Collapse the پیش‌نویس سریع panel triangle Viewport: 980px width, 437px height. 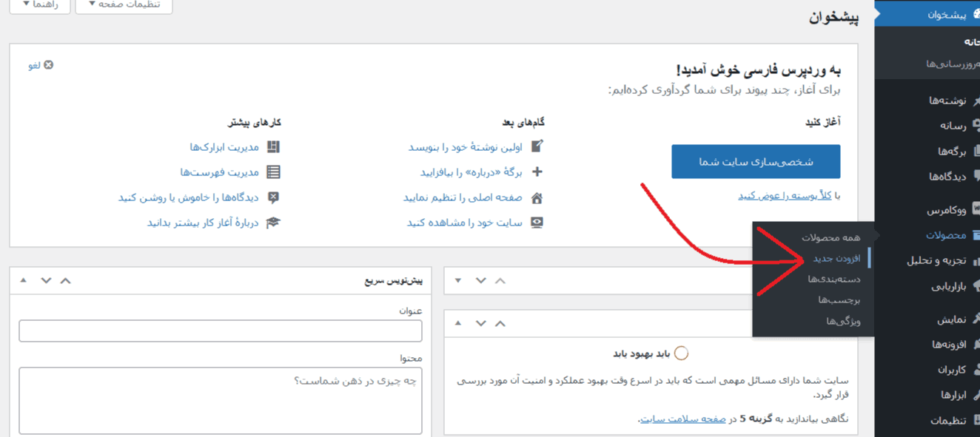(x=23, y=280)
